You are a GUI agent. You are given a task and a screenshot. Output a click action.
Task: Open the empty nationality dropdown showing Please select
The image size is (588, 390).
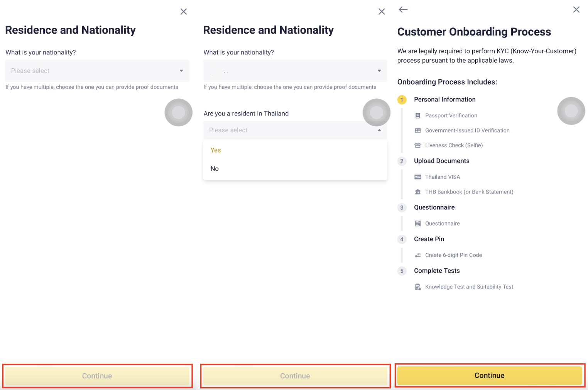[97, 71]
